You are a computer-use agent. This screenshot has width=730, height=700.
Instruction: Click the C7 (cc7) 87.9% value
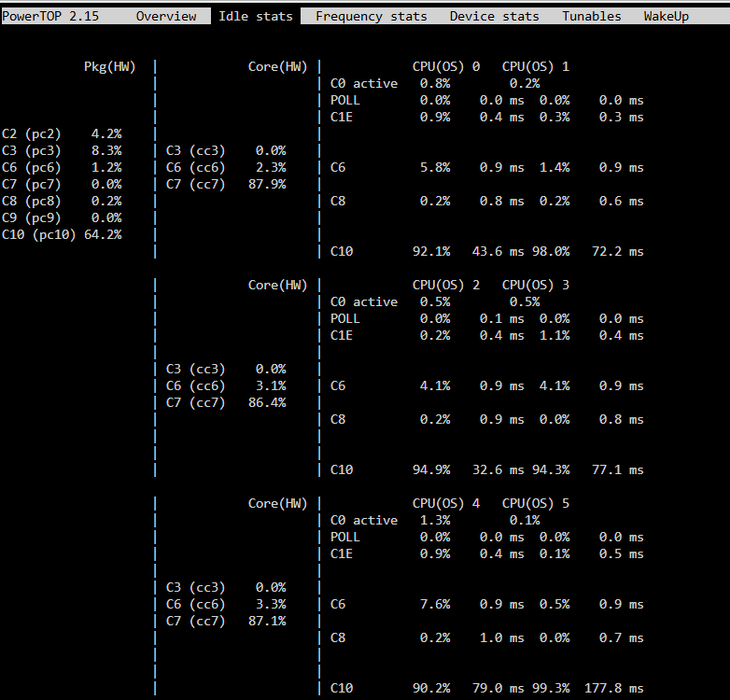point(267,184)
